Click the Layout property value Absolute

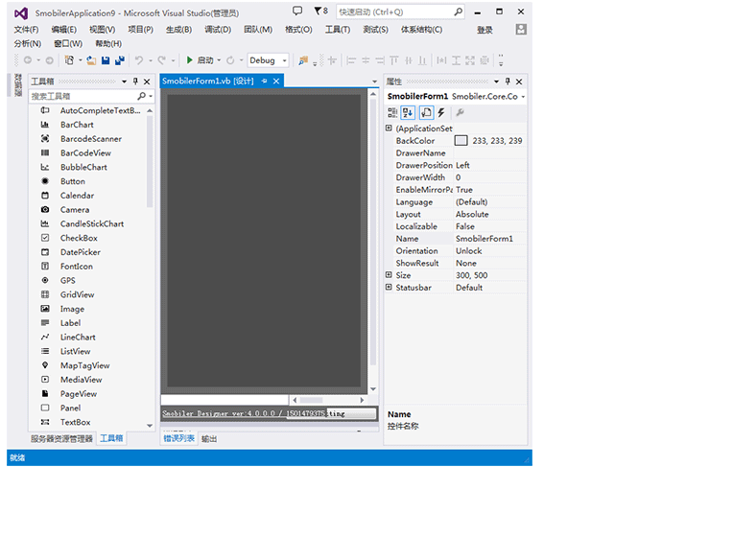click(472, 214)
